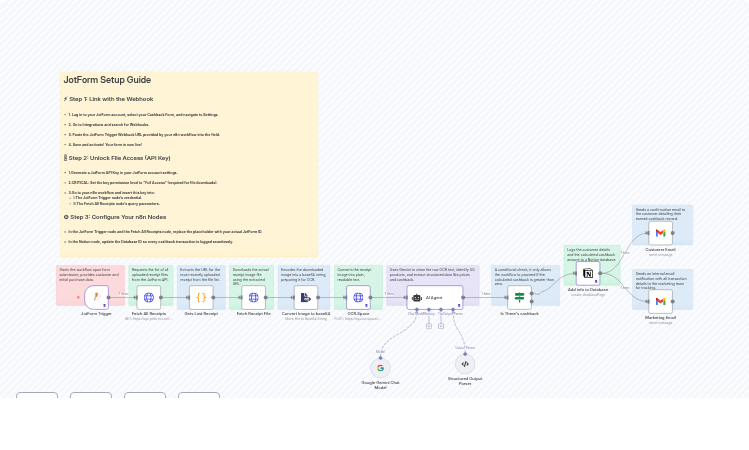Click the Structured Output Parser node
Image resolution: width=749 pixels, height=450 pixels.
pos(465,364)
